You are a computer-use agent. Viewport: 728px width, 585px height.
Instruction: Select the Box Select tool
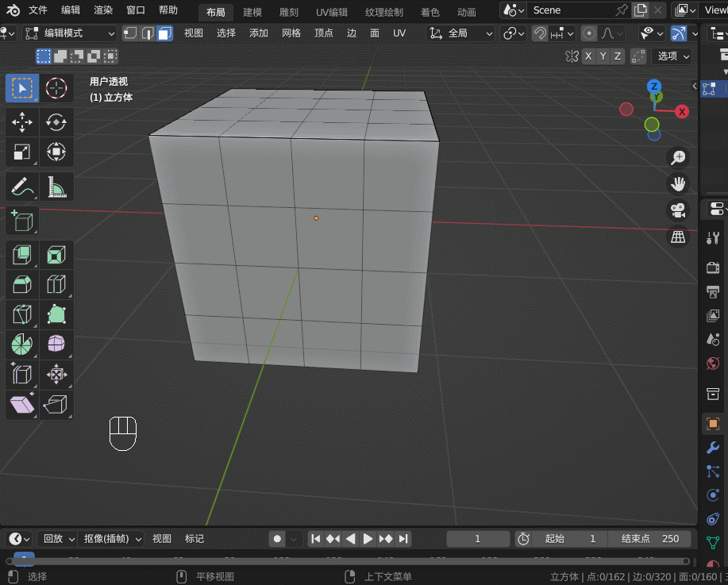[x=21, y=88]
